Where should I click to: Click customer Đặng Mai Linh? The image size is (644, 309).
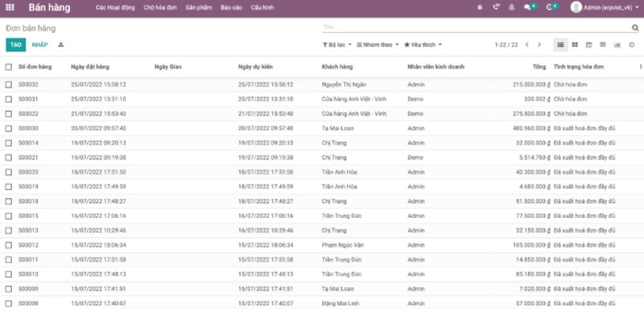click(x=341, y=303)
